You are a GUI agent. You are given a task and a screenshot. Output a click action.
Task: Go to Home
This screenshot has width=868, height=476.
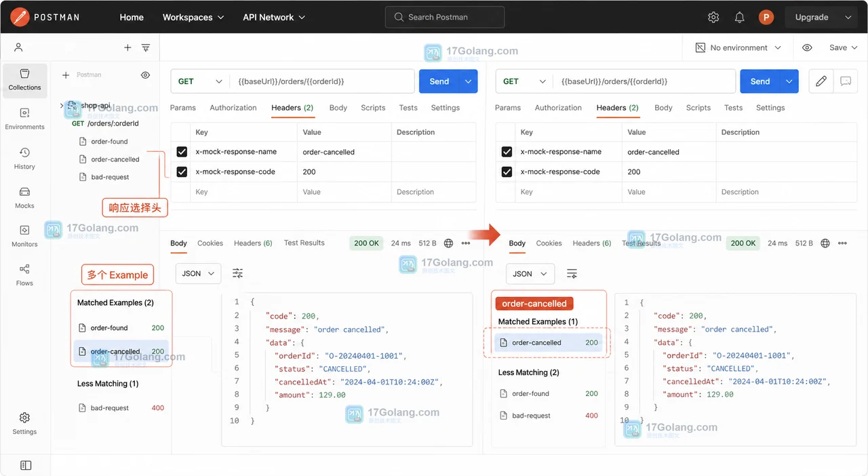click(132, 18)
